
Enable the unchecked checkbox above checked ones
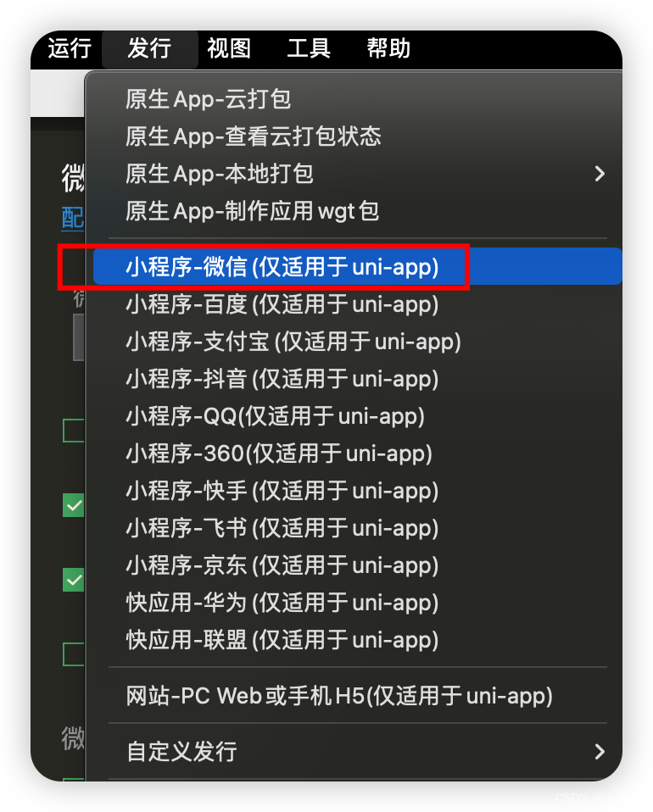pos(73,431)
